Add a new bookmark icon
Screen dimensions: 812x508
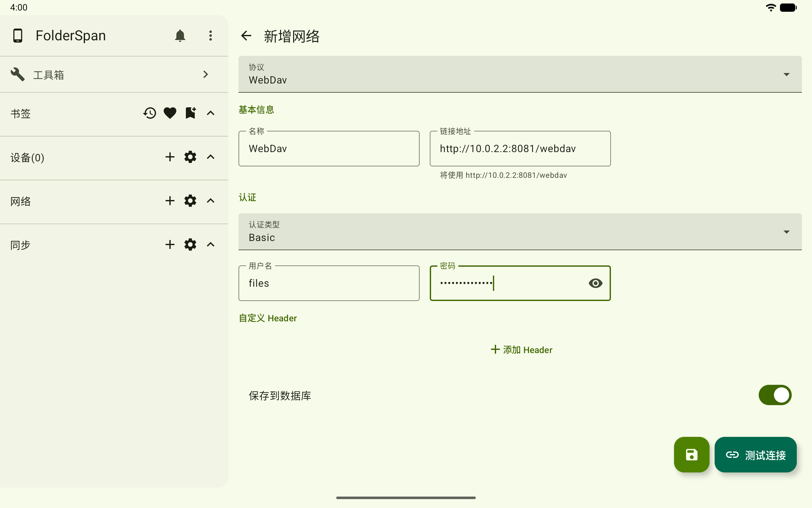[191, 113]
